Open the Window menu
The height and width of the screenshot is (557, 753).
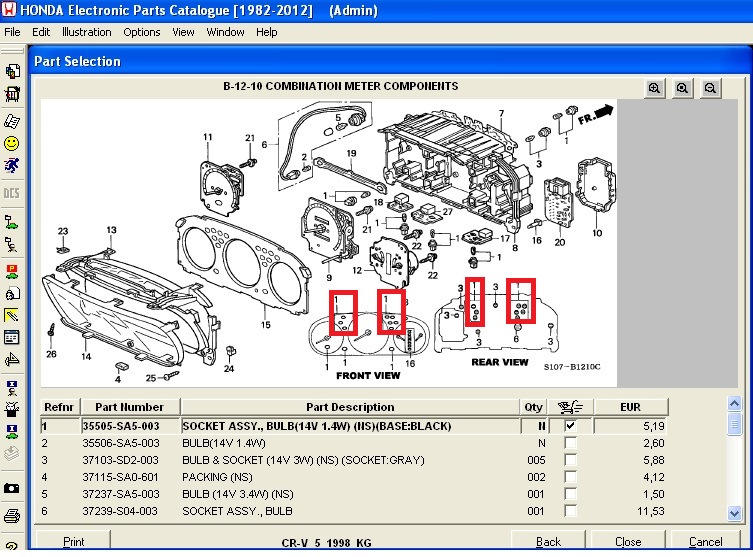[225, 32]
